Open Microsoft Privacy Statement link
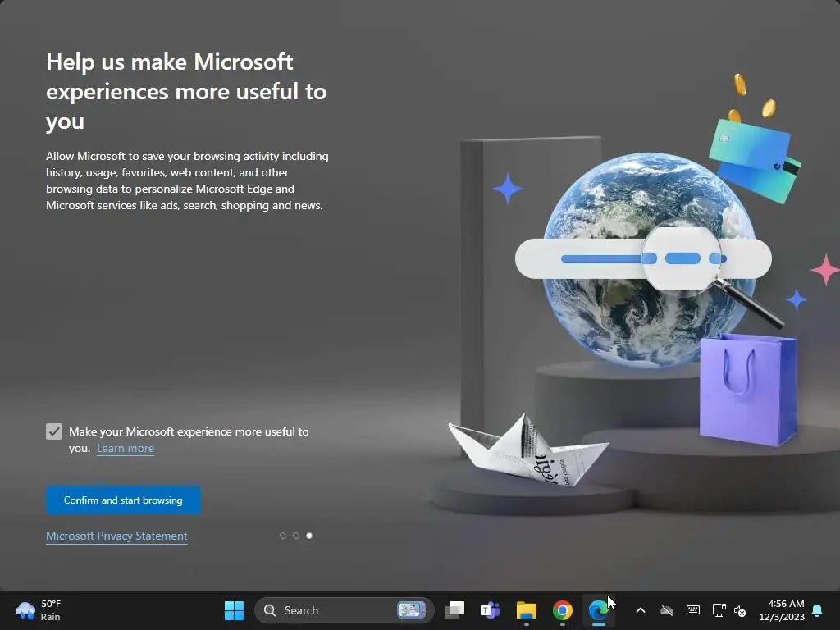 tap(116, 536)
